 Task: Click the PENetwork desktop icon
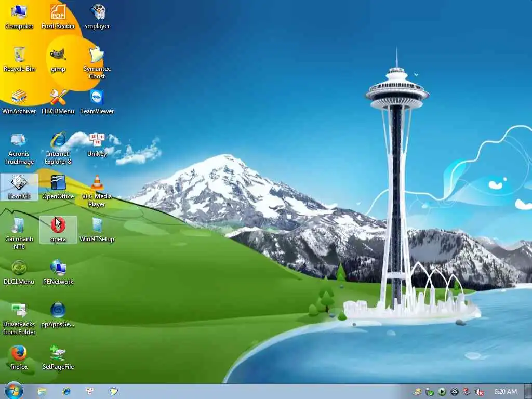click(x=58, y=272)
